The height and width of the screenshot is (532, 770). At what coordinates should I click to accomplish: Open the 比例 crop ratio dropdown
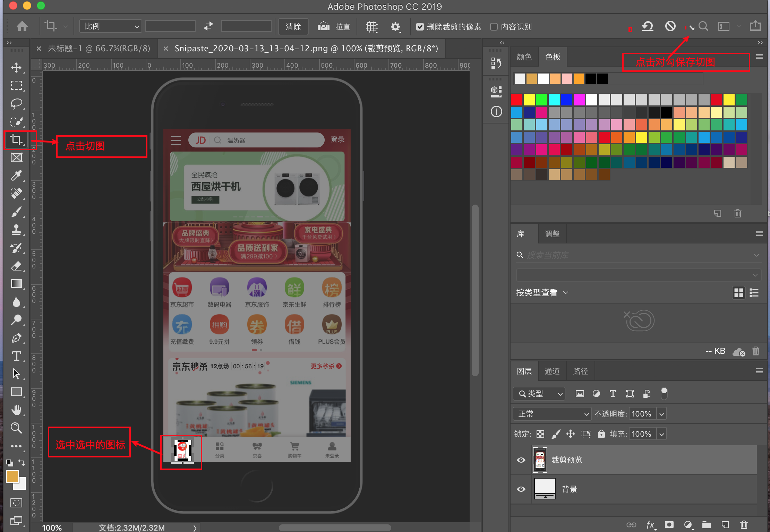point(110,26)
